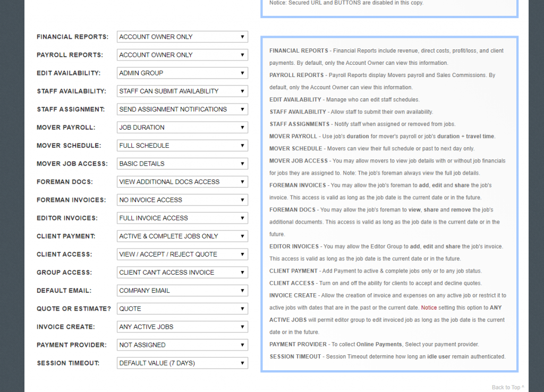The width and height of the screenshot is (544, 392).
Task: Expand the Staff Assignment dropdown
Action: click(182, 109)
